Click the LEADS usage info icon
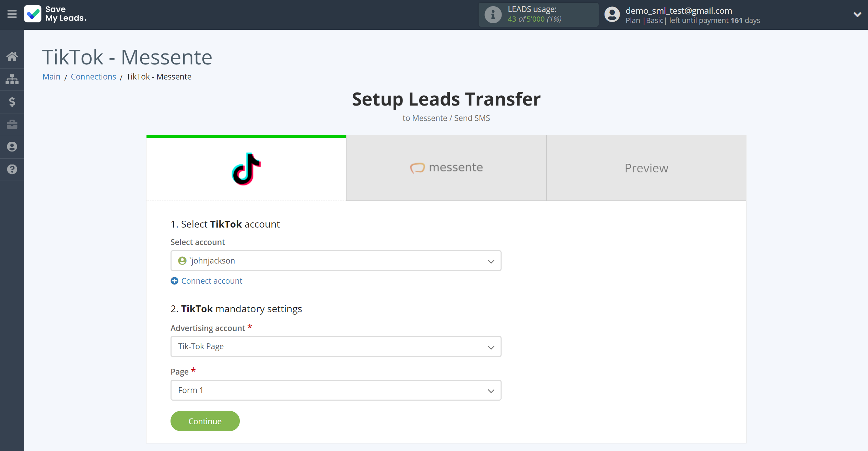Image resolution: width=868 pixels, height=451 pixels. click(x=491, y=14)
